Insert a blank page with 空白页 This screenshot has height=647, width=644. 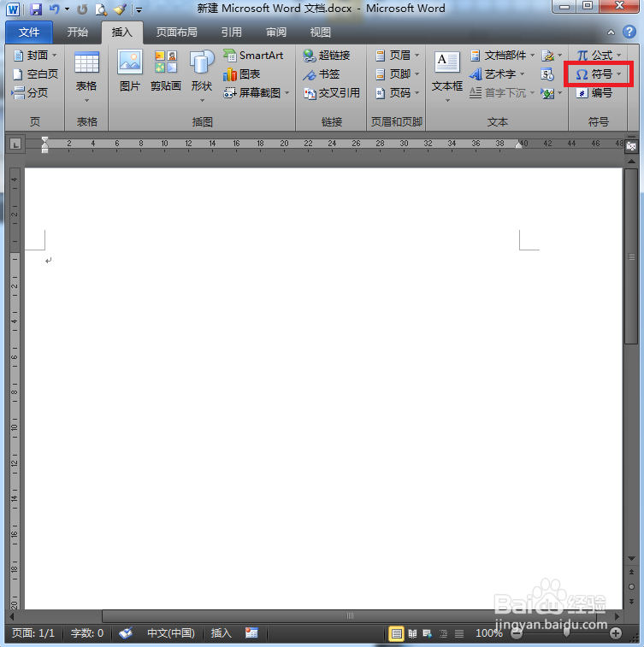[35, 74]
